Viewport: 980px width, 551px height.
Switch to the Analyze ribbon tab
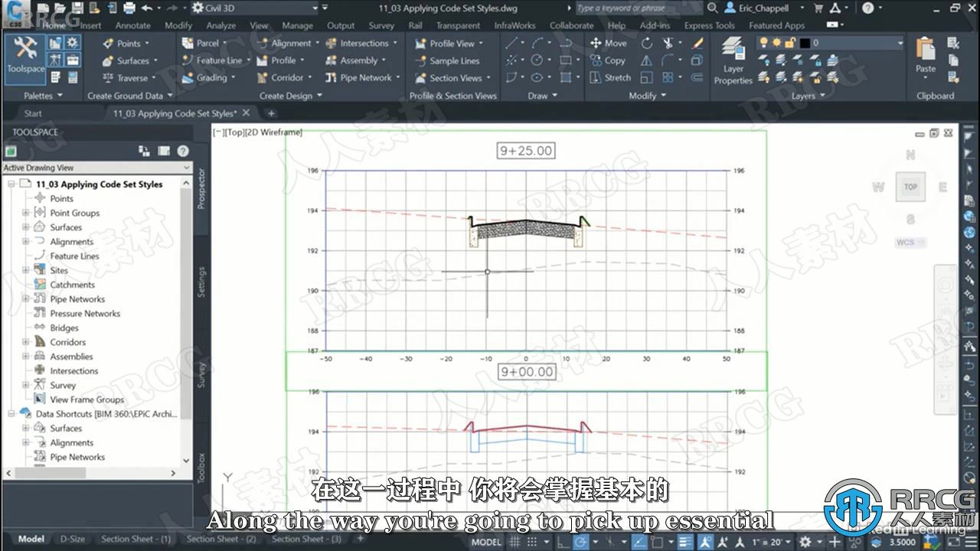click(220, 25)
